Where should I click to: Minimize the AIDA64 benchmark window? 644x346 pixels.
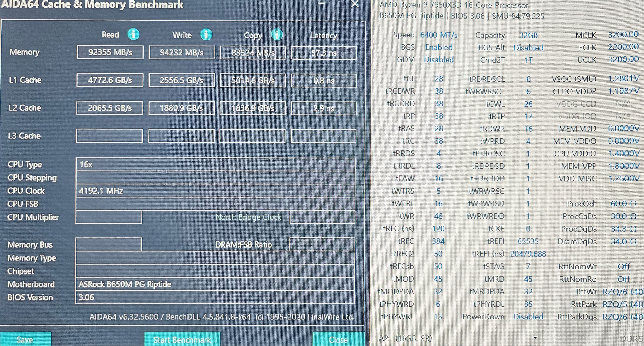pos(322,3)
